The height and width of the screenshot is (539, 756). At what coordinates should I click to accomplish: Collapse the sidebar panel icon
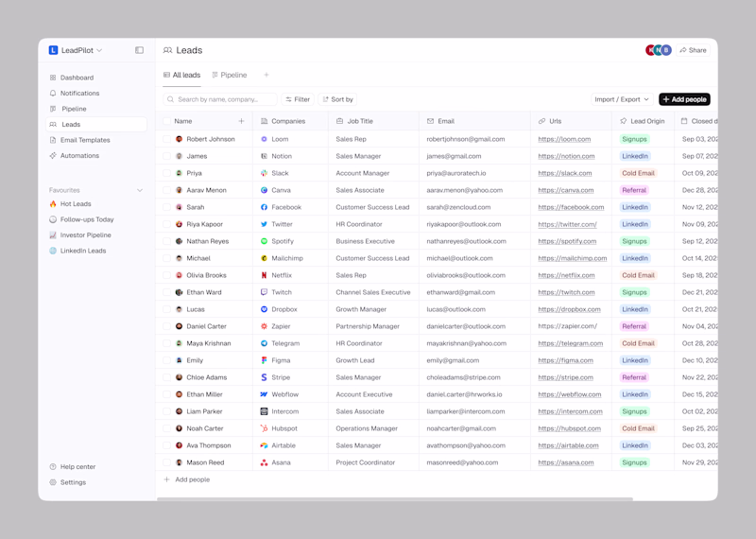[x=139, y=50]
